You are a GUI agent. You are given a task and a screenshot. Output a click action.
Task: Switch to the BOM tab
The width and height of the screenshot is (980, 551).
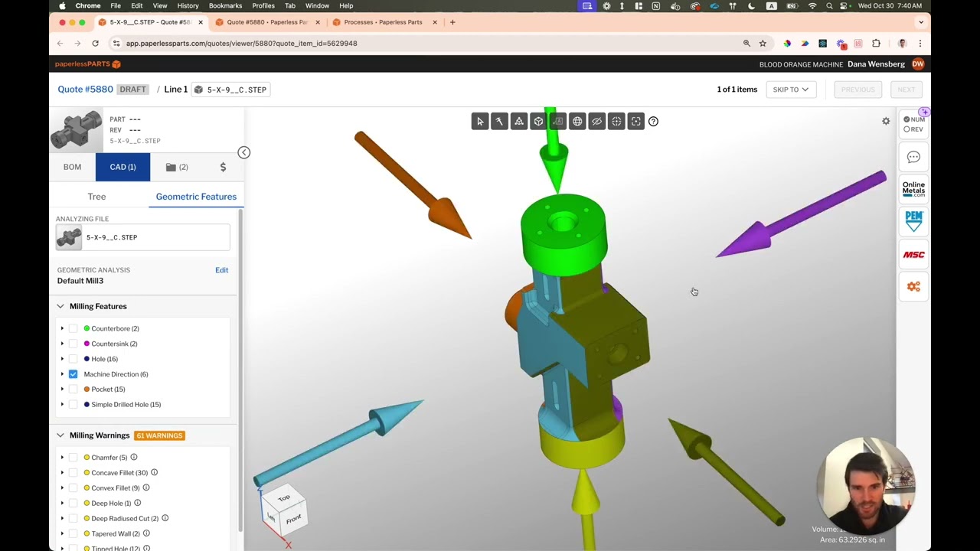[x=72, y=167]
